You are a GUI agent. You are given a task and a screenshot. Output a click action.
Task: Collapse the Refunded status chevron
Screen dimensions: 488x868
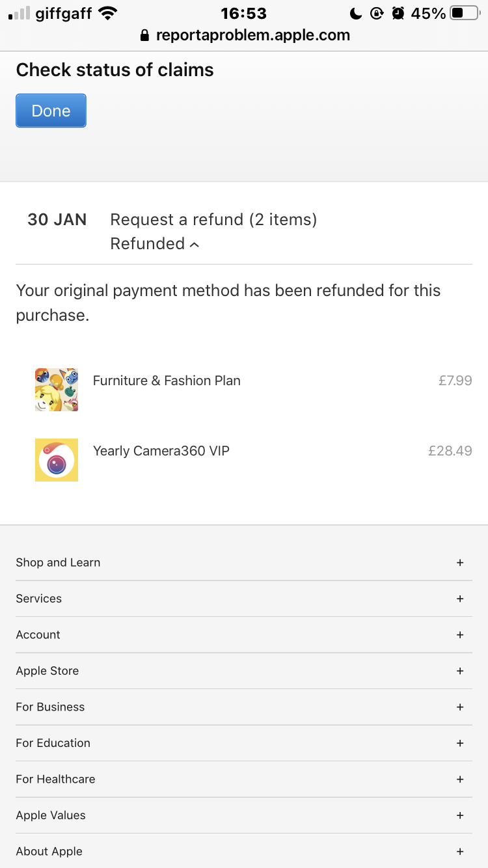pos(194,245)
